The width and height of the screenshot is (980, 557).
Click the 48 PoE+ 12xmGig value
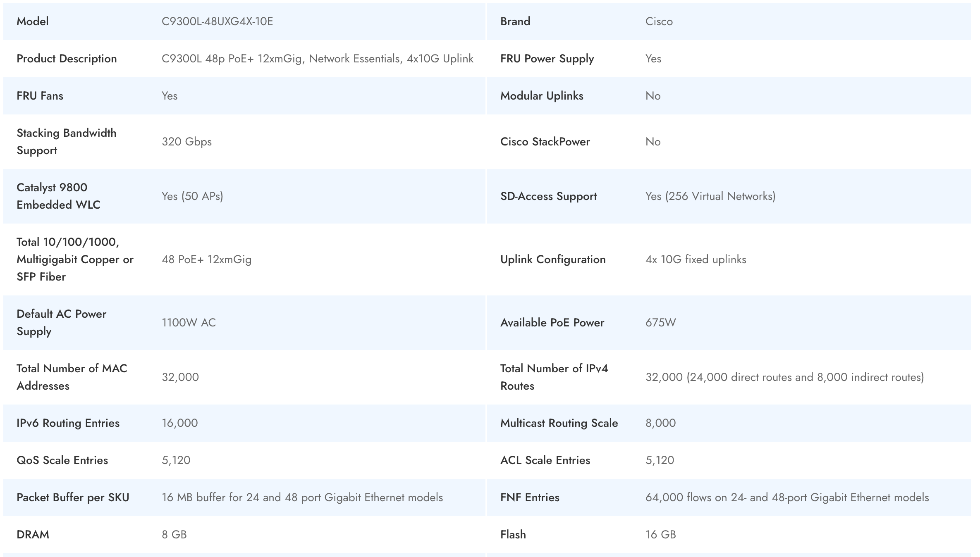pyautogui.click(x=206, y=259)
